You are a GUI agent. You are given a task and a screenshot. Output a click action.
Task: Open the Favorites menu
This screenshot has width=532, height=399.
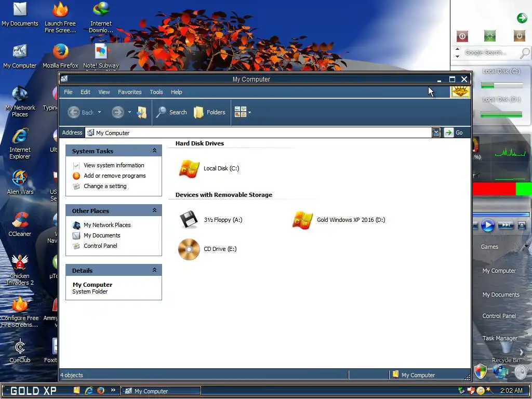(129, 92)
